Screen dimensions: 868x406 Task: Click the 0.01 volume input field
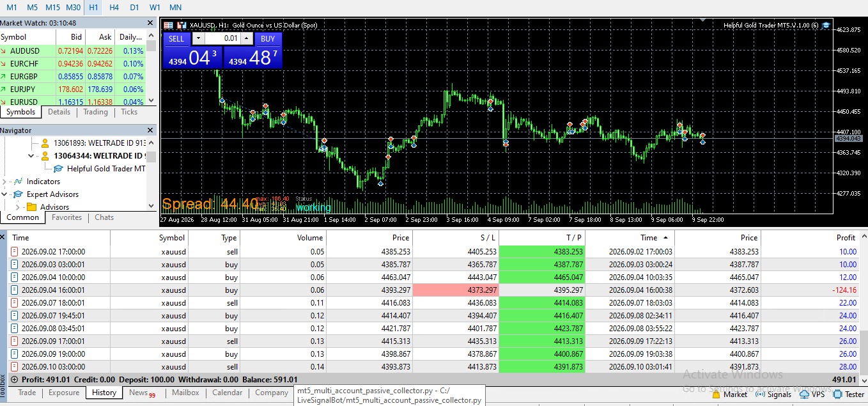tap(222, 38)
